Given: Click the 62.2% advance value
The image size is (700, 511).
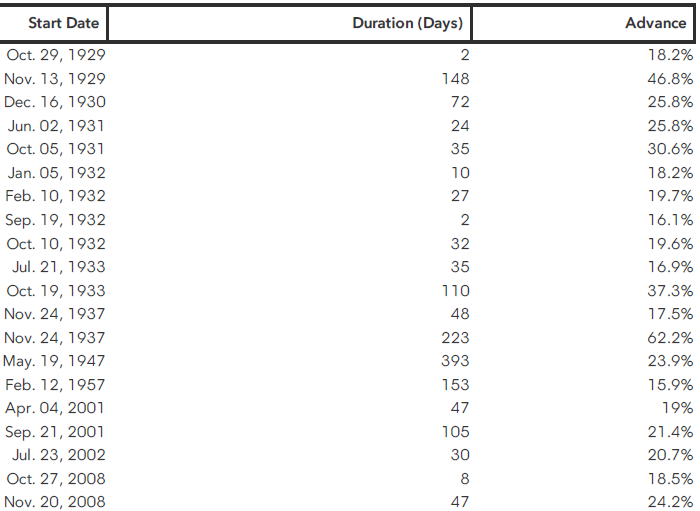Looking at the screenshot, I should 670,338.
